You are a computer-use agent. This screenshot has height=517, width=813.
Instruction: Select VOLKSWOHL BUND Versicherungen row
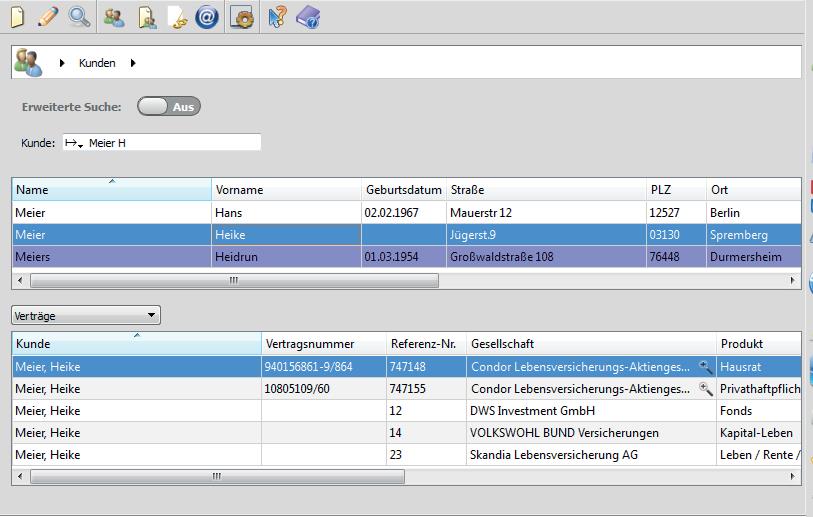tap(406, 432)
